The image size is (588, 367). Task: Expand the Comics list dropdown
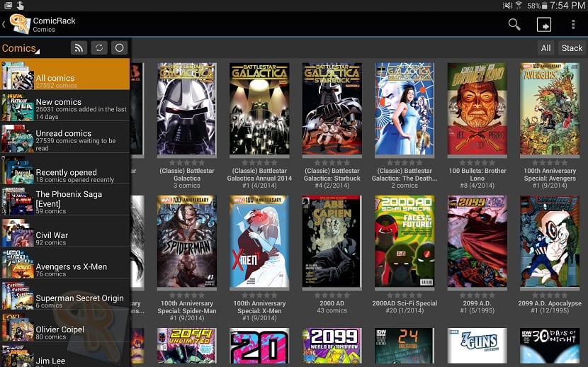[x=21, y=48]
